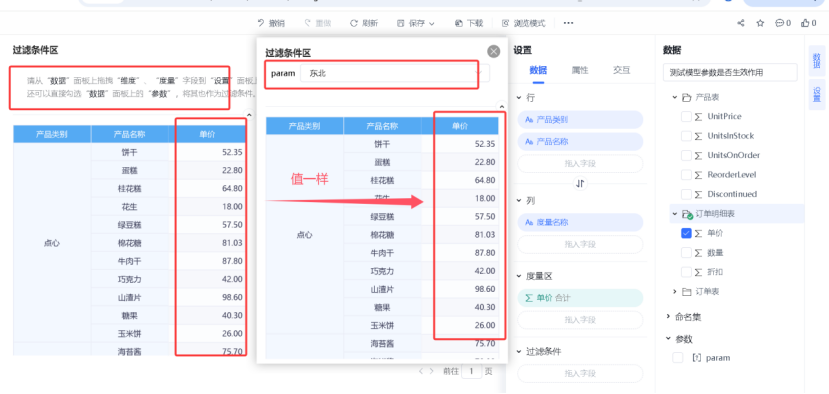
Task: Click the undo (撤销) toolbar icon
Action: point(261,23)
